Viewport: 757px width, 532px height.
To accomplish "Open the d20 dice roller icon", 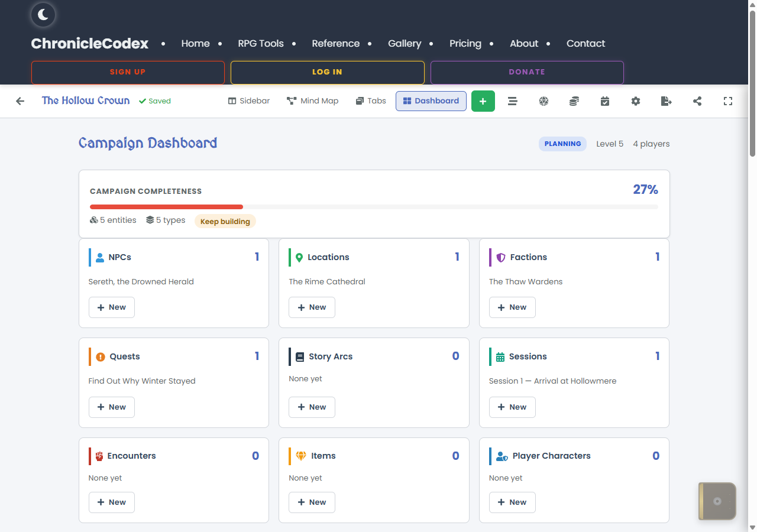I will pyautogui.click(x=544, y=101).
